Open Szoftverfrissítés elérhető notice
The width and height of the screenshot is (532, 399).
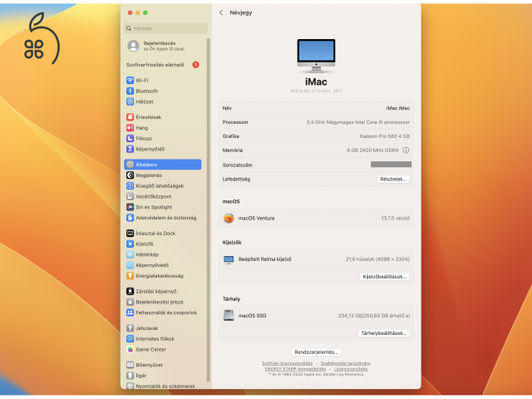tap(163, 65)
